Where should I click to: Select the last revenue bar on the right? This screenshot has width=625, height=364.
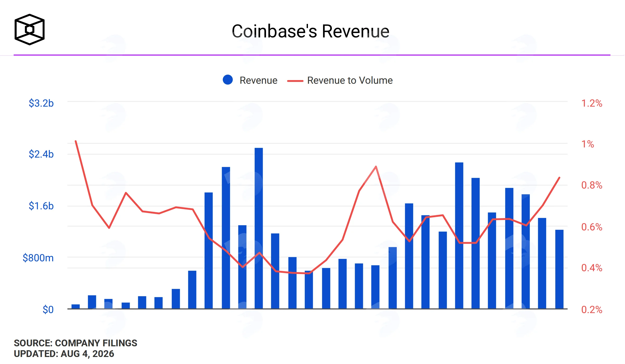pyautogui.click(x=559, y=269)
